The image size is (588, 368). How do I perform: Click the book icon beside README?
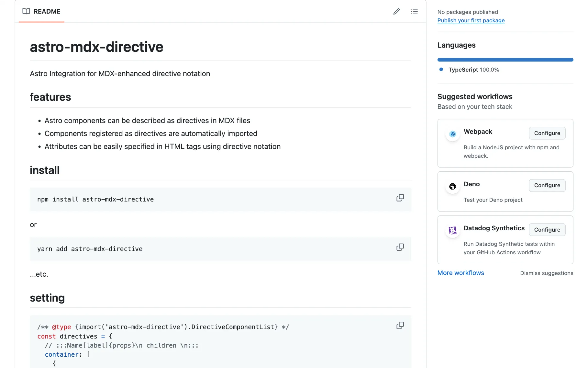[x=26, y=11]
